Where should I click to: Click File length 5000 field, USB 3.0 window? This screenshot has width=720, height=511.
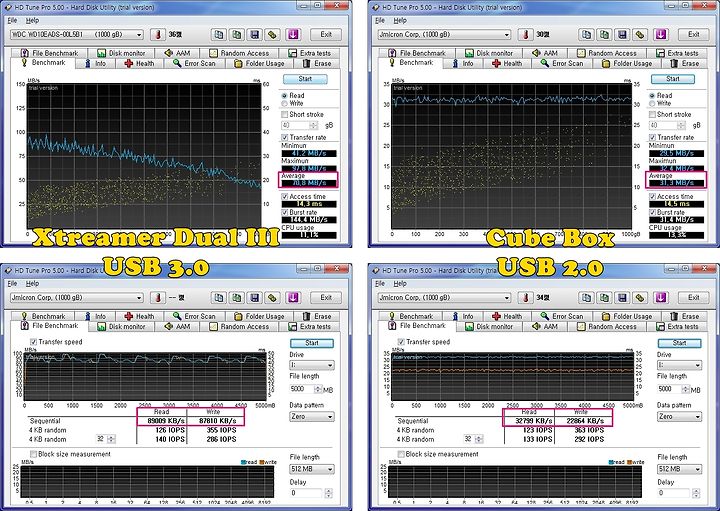[x=302, y=389]
